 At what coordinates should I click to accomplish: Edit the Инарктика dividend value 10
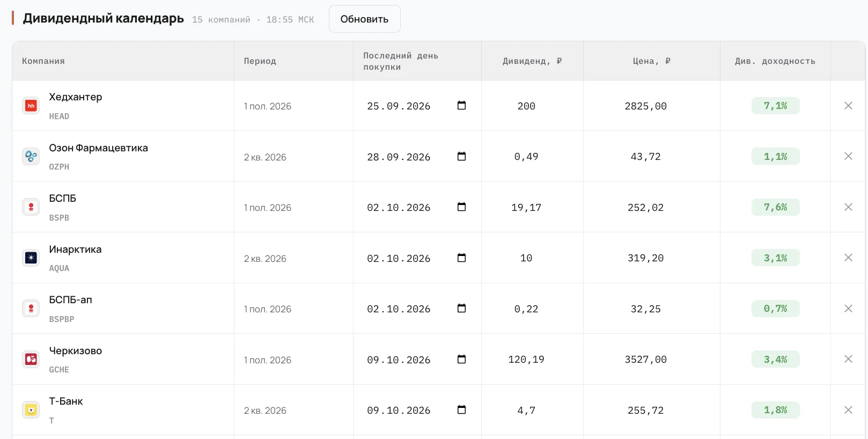pyautogui.click(x=526, y=258)
